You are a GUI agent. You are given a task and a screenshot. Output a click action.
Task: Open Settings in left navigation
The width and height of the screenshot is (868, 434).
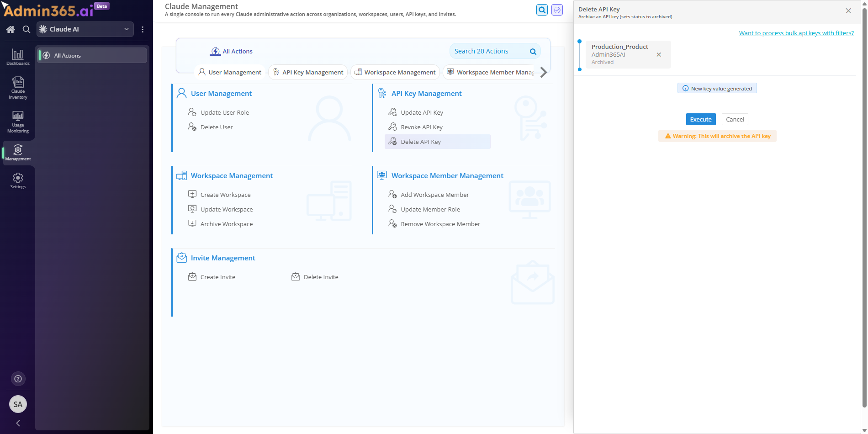pos(18,180)
